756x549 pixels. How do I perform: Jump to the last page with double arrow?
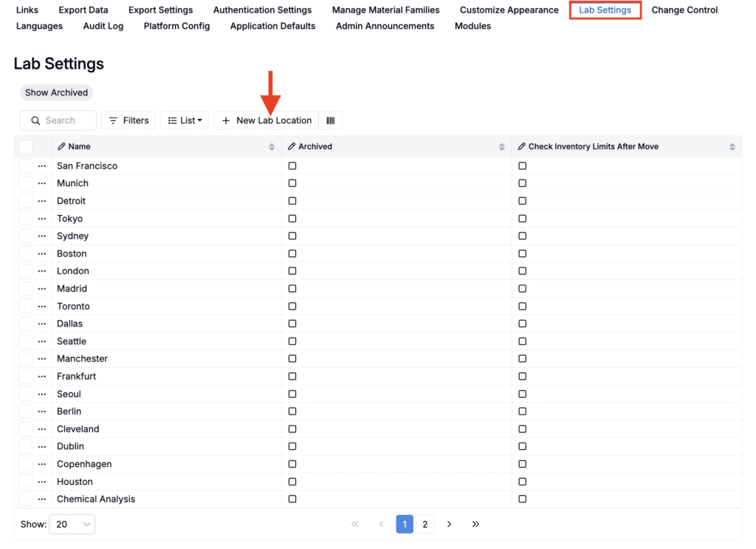click(475, 524)
